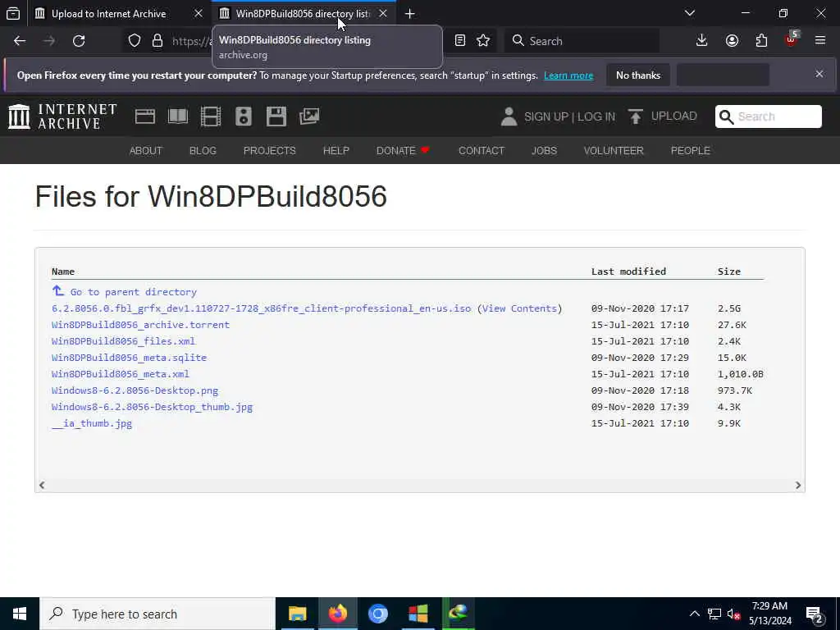Screen dimensions: 840x630
Task: Download the client-professional_en-us.iso file
Action: pos(262,308)
